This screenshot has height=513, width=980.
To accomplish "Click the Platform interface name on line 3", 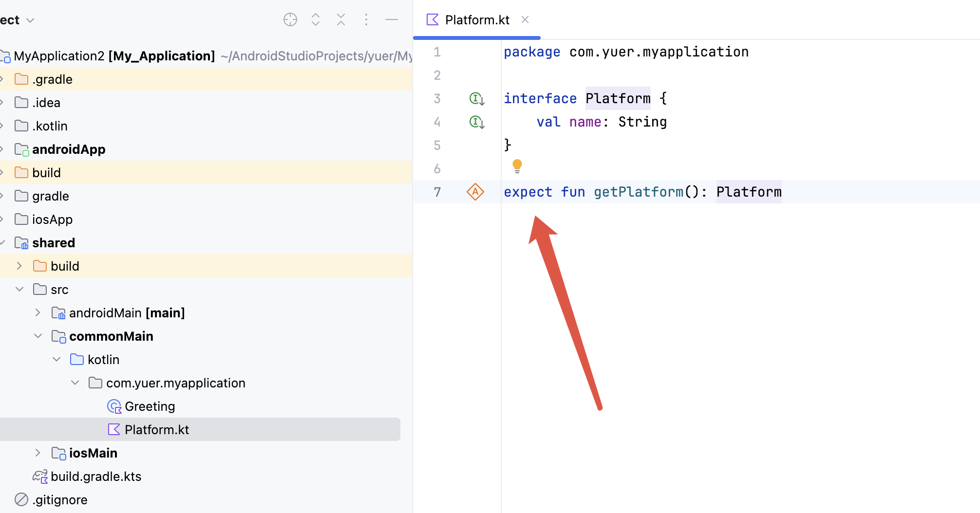I will point(618,98).
